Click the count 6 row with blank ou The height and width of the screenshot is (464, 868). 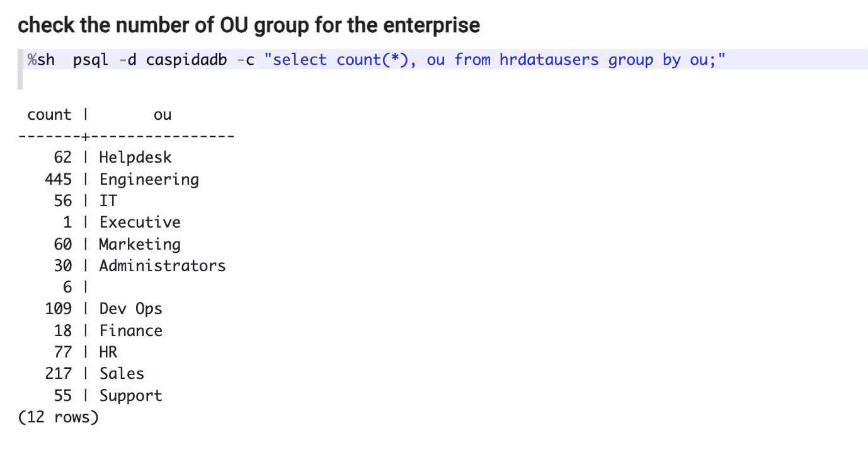click(x=67, y=287)
